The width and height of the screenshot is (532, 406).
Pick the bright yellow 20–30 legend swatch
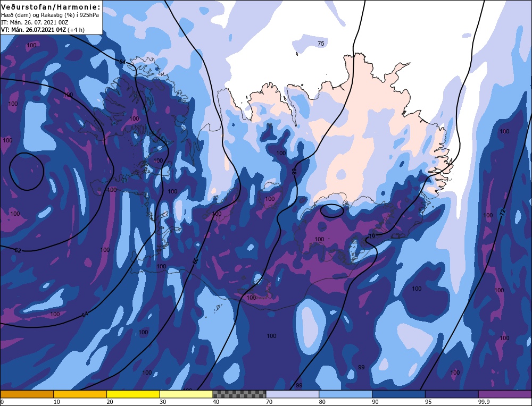pyautogui.click(x=133, y=394)
